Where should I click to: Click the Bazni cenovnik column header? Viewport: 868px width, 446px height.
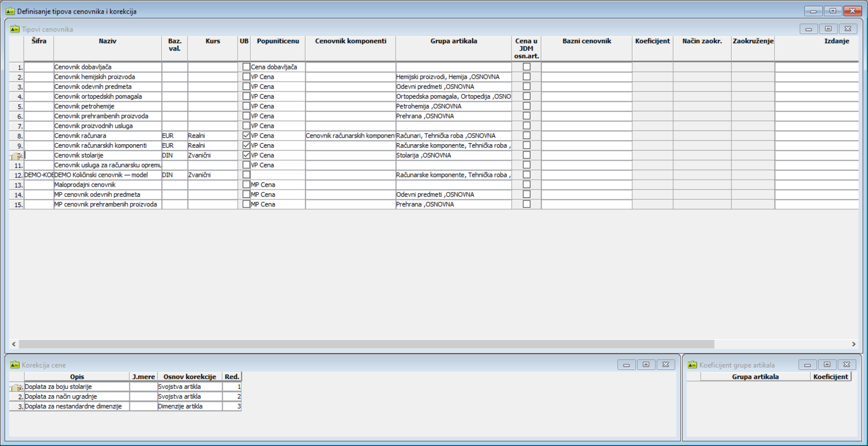(x=587, y=48)
